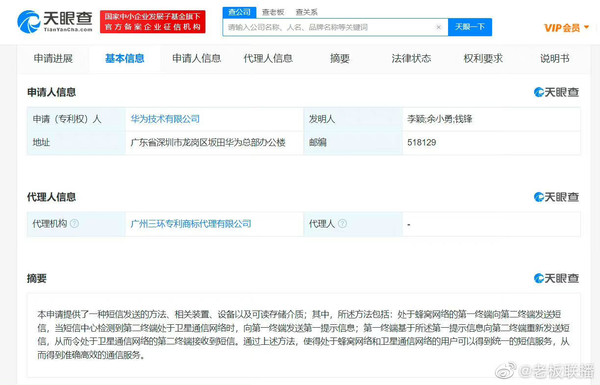Open the 法律状态 tab
Screen dimensions: 600x385
[x=411, y=59]
